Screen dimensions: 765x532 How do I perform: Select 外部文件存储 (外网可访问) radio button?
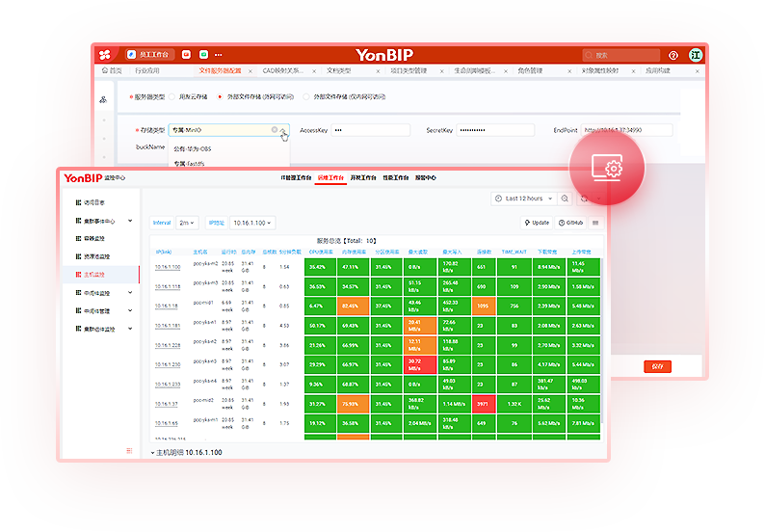coord(219,97)
